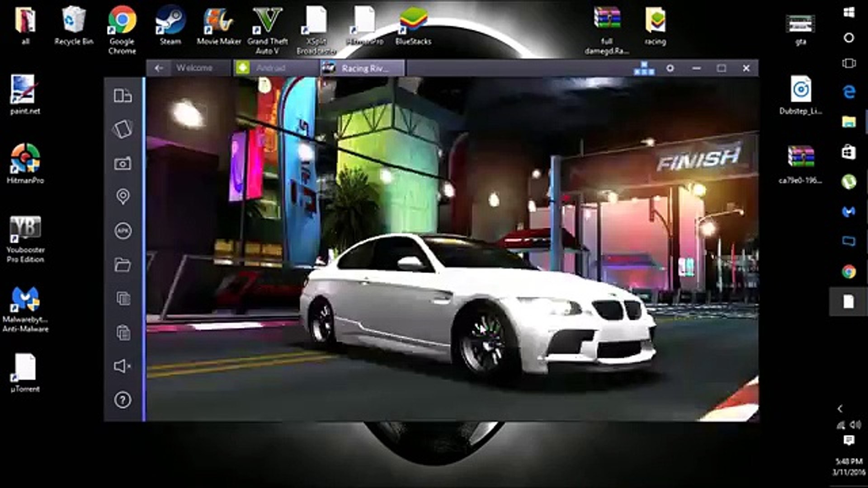Click the system volume icon in tray

(x=855, y=425)
